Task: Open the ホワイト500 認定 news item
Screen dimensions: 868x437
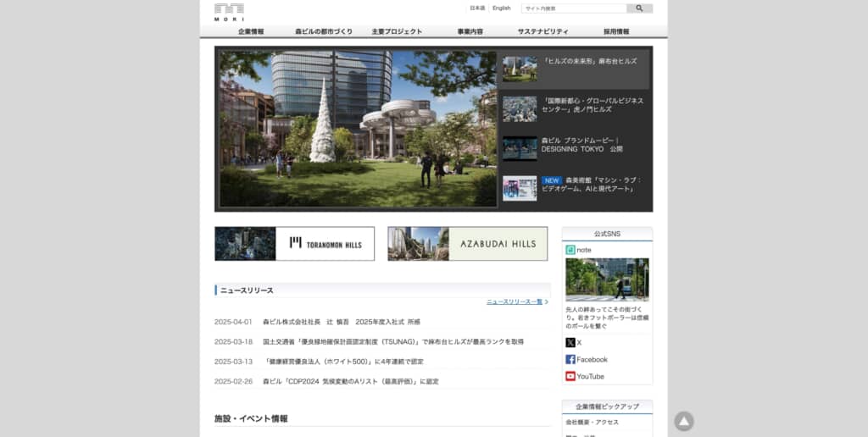Action: pyautogui.click(x=344, y=362)
